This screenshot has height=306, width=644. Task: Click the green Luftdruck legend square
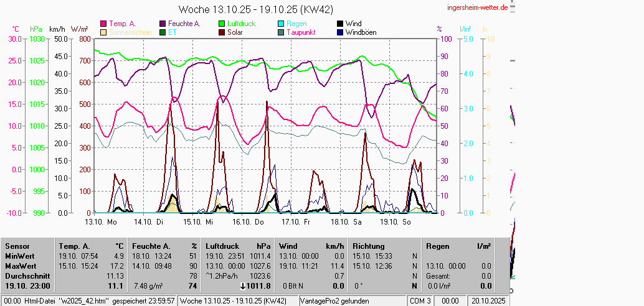[x=222, y=24]
